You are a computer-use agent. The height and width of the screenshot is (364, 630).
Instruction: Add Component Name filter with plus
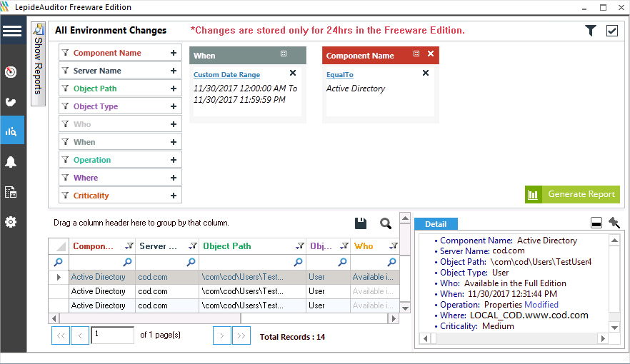tap(174, 53)
